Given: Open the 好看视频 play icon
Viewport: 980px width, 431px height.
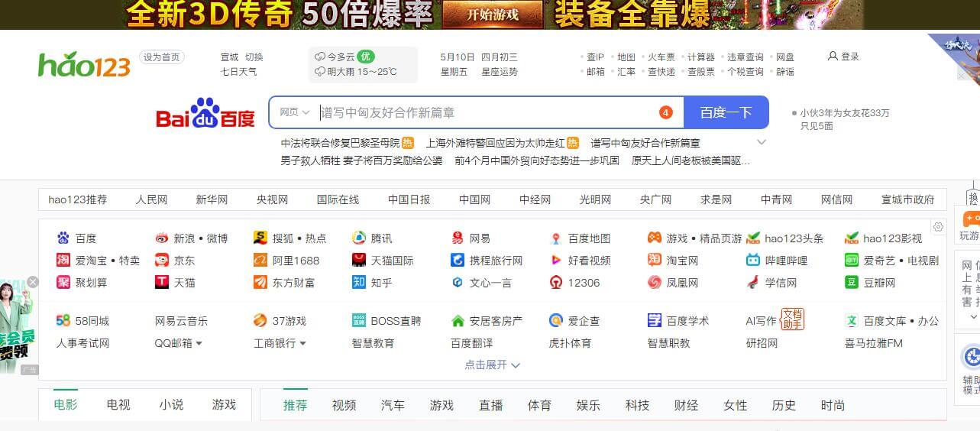Looking at the screenshot, I should pyautogui.click(x=556, y=261).
